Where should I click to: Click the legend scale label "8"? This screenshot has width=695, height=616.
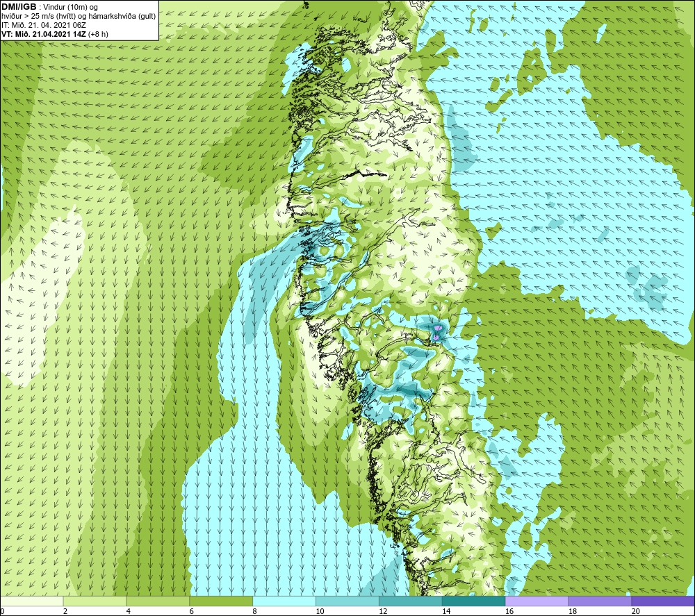coord(255,611)
